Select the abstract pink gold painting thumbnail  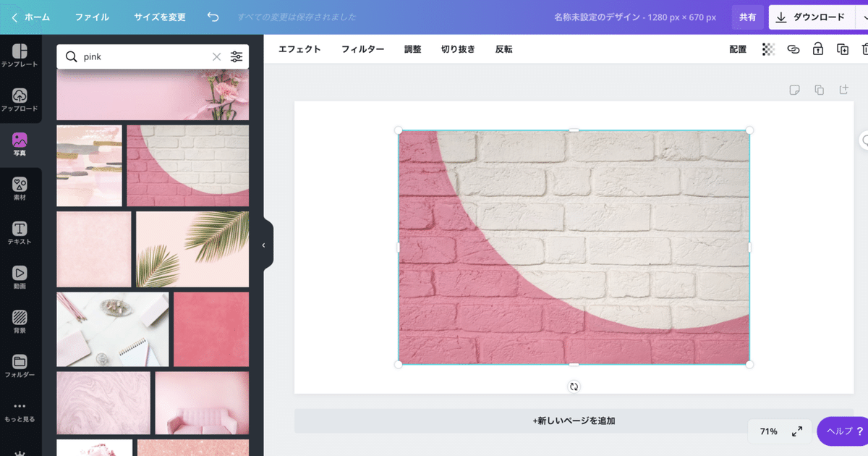tap(90, 166)
